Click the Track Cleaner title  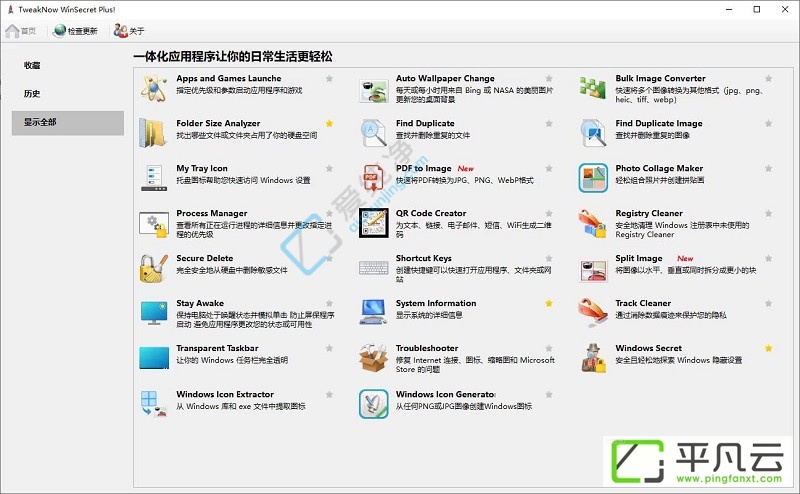(643, 303)
